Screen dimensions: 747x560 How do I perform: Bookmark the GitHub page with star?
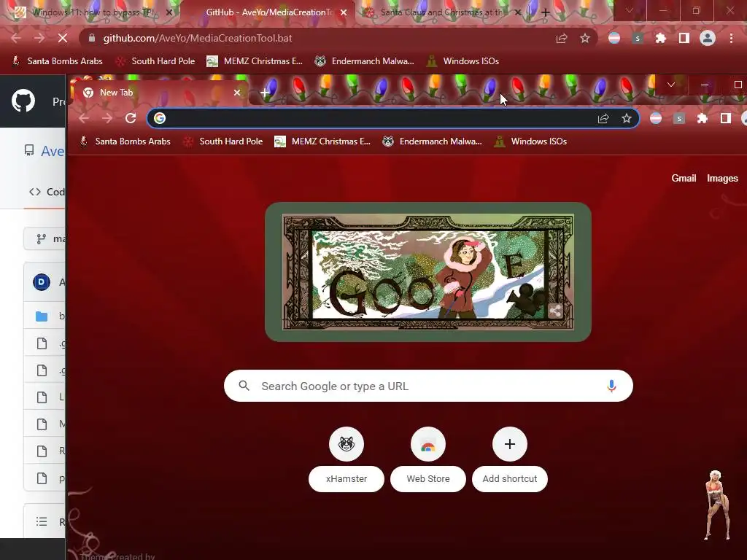585,38
